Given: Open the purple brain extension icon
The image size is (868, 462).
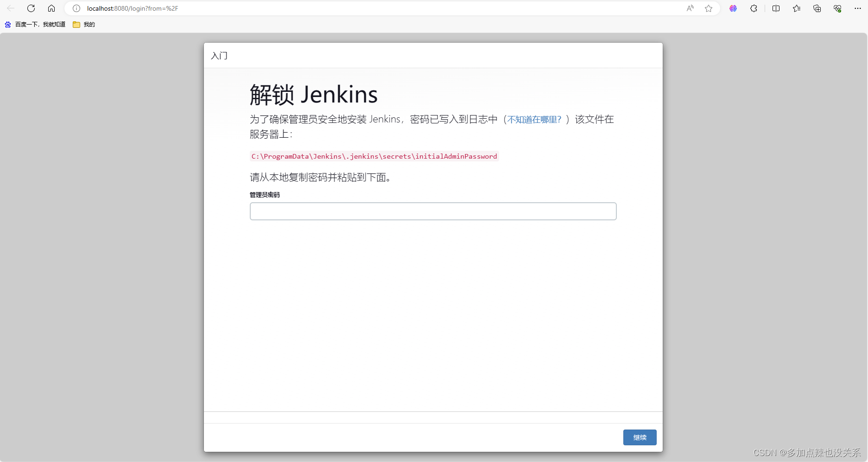Looking at the screenshot, I should pos(733,8).
